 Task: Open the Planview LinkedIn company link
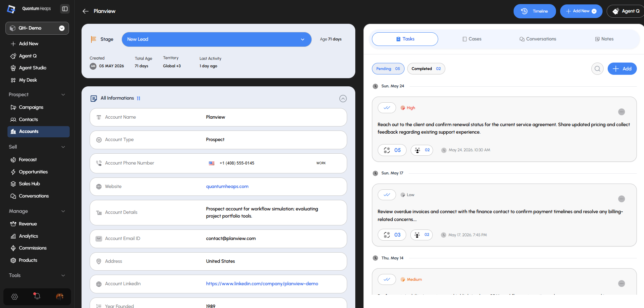tap(262, 284)
